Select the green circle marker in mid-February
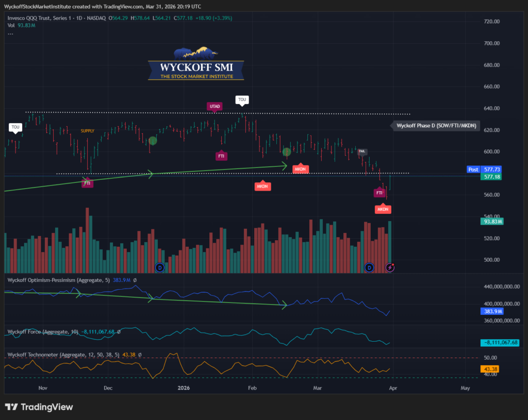This screenshot has width=528, height=420. click(287, 152)
